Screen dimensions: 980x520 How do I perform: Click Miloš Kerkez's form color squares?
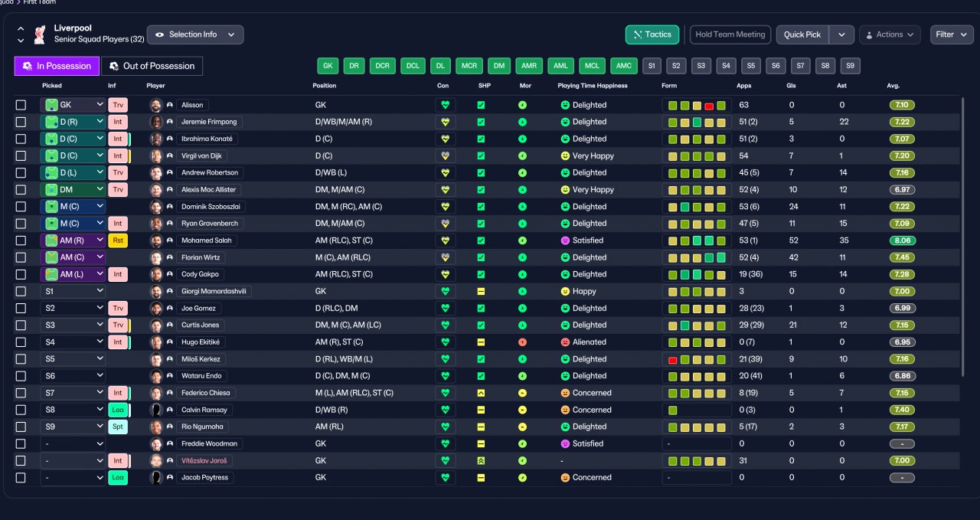[697, 359]
